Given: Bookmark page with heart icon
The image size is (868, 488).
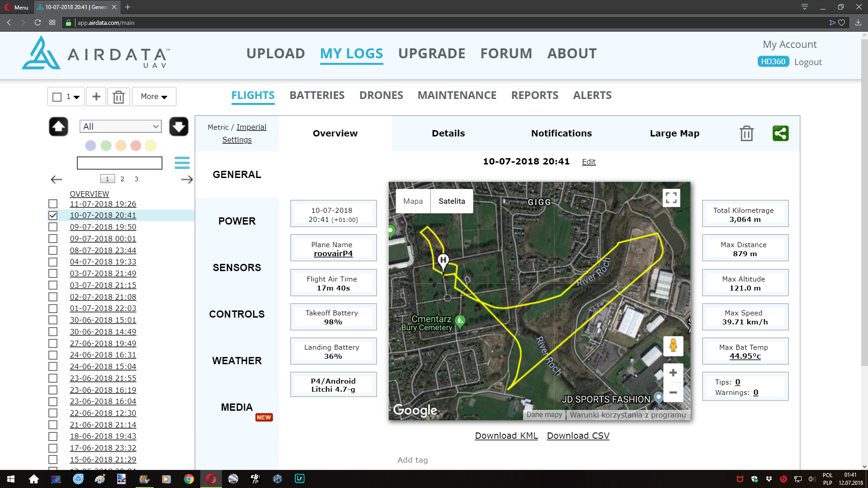Looking at the screenshot, I should click(x=841, y=23).
